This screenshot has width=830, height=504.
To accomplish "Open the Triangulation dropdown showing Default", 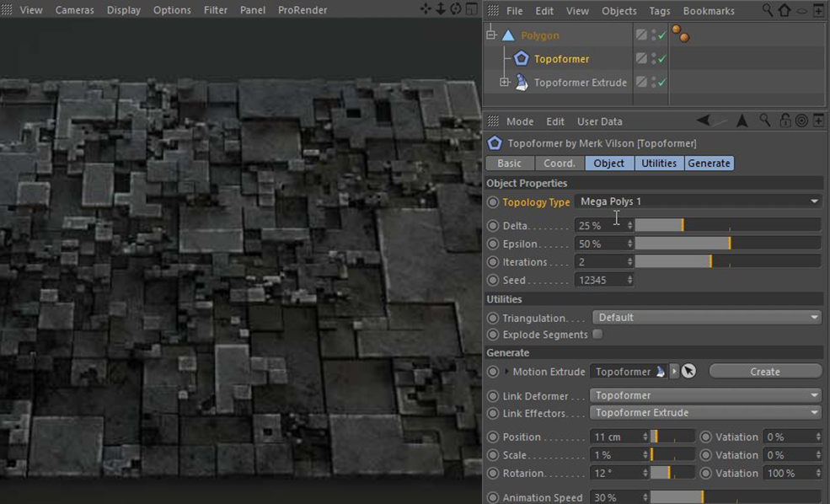I will tap(706, 317).
